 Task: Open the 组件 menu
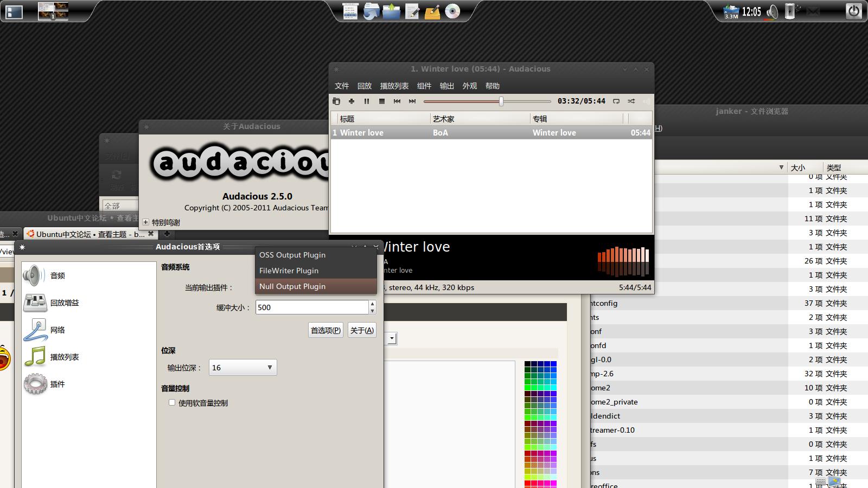point(424,86)
